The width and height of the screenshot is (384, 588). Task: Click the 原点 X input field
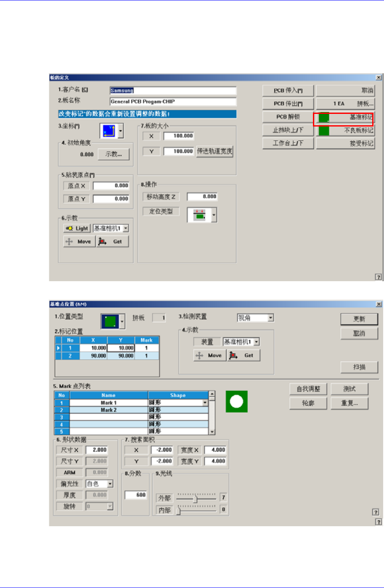pyautogui.click(x=111, y=185)
